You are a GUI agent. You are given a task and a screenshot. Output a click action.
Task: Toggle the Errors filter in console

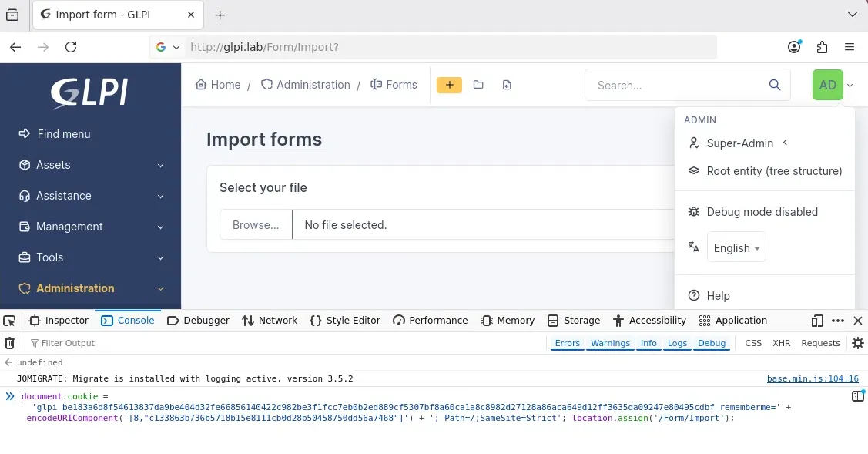tap(568, 343)
